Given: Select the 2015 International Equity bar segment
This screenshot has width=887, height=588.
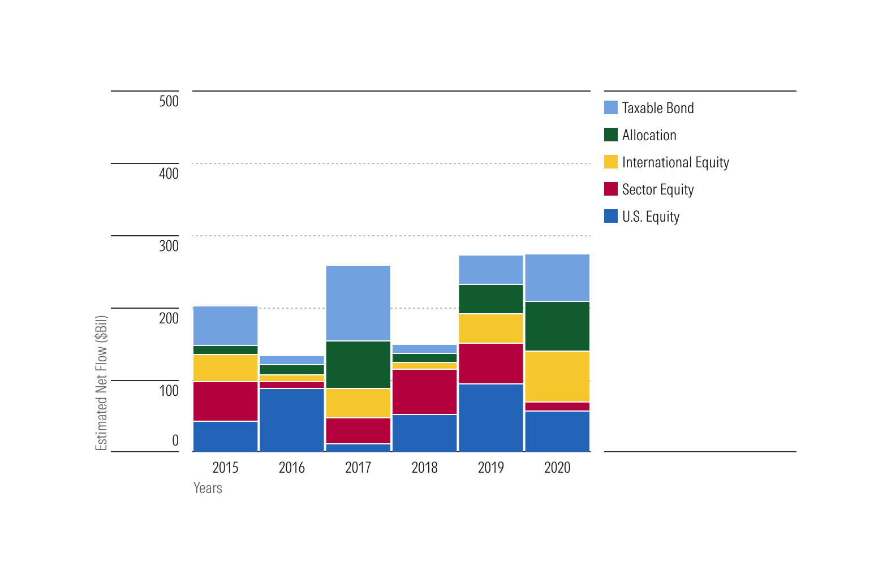Looking at the screenshot, I should coord(226,368).
